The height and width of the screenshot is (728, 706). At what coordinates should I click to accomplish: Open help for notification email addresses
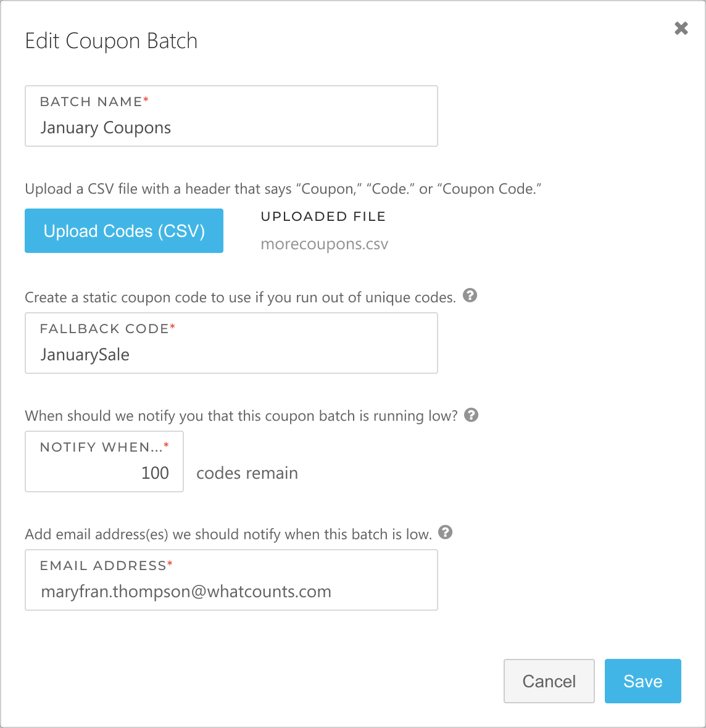pos(445,532)
